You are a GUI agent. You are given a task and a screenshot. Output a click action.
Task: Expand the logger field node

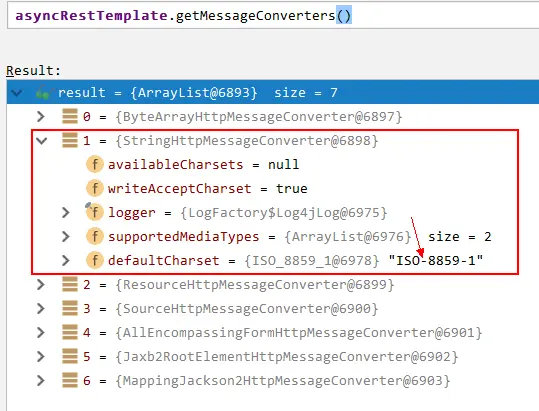point(66,213)
